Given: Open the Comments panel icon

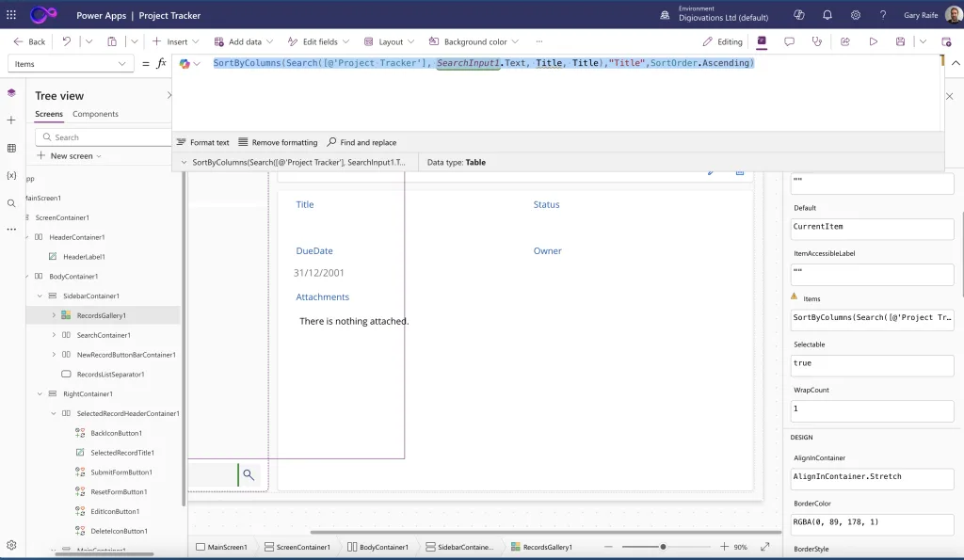Looking at the screenshot, I should pos(789,41).
